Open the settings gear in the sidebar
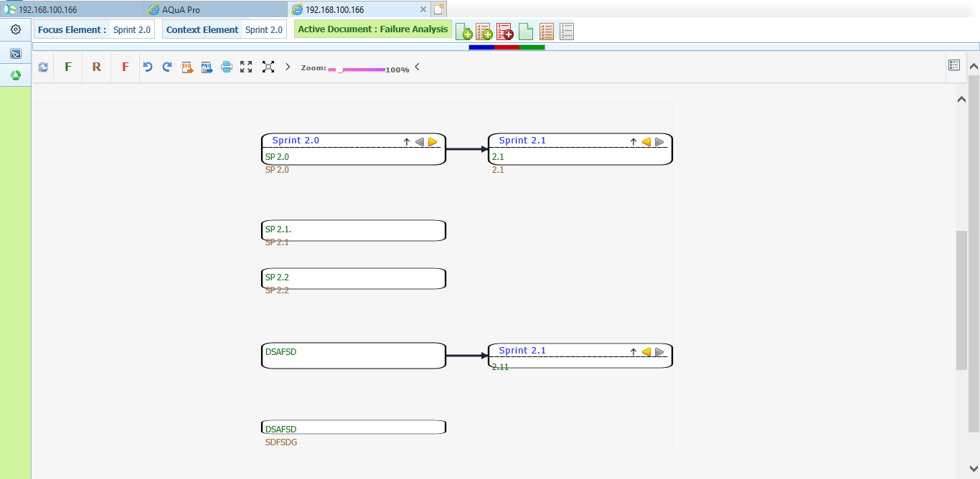The width and height of the screenshot is (980, 479). (16, 29)
